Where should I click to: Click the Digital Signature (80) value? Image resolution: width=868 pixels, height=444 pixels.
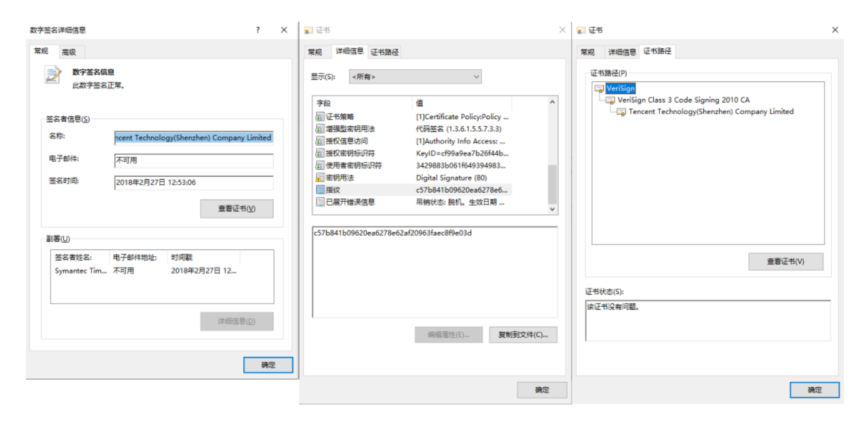pos(451,178)
